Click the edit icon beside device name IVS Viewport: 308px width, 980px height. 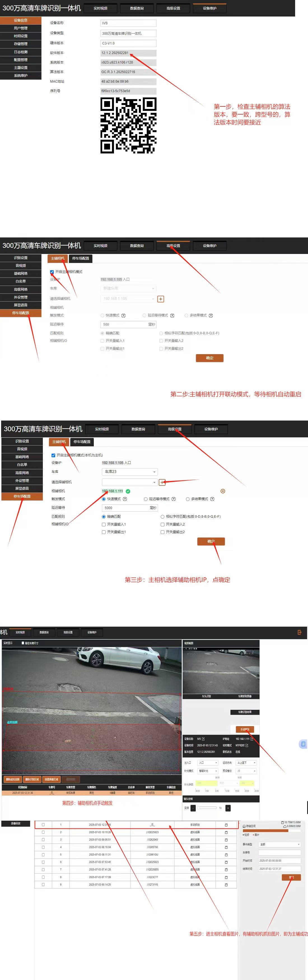point(203,739)
